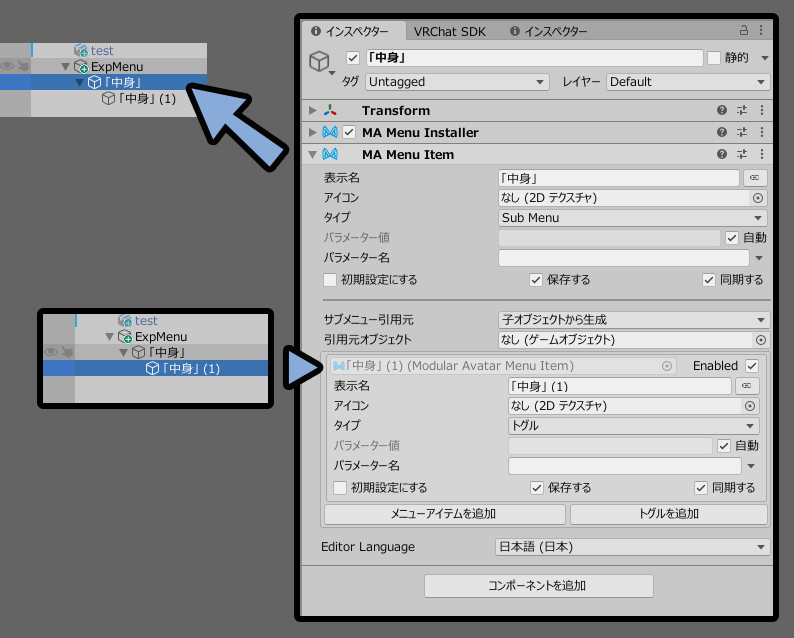Image resolution: width=794 pixels, height=638 pixels.
Task: Click the MA Menu Item component icon
Action: [x=330, y=154]
